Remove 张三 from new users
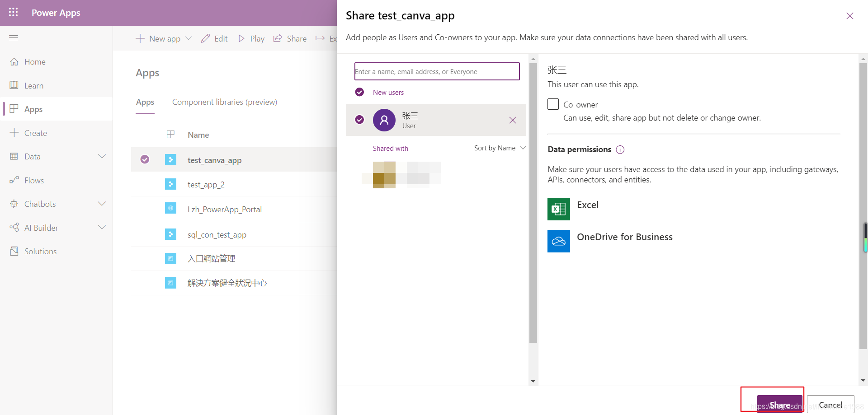This screenshot has height=415, width=868. [513, 120]
